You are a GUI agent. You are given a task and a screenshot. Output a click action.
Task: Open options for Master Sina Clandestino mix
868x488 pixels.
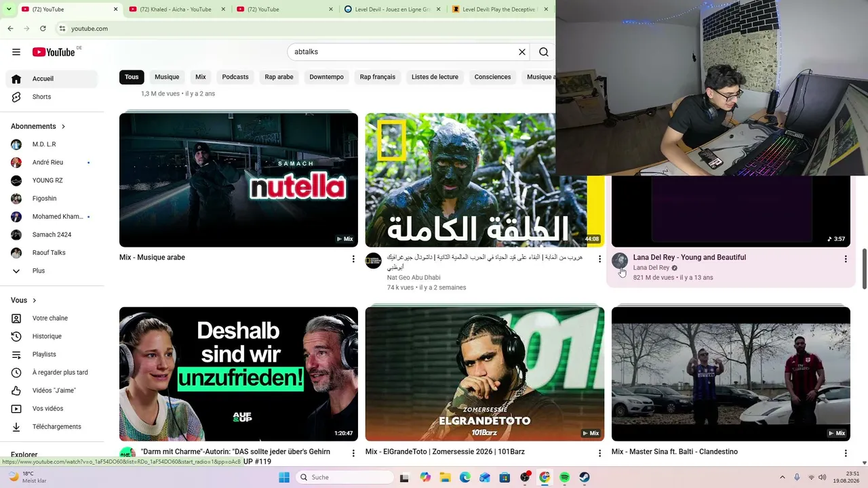[846, 453]
